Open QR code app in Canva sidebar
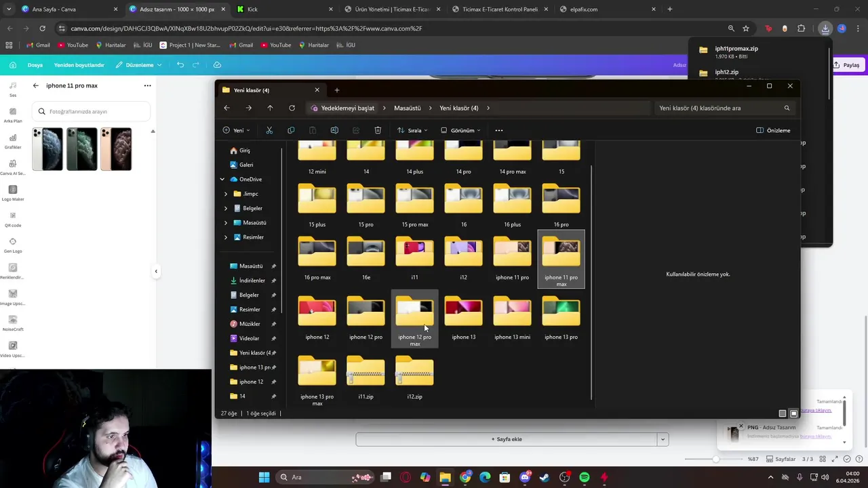This screenshot has width=868, height=488. tap(13, 219)
